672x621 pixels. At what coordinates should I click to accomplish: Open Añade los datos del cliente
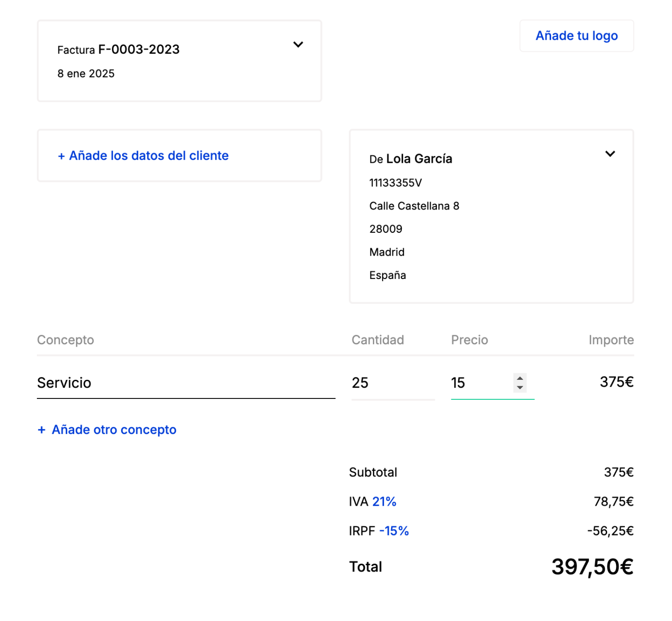tap(143, 156)
